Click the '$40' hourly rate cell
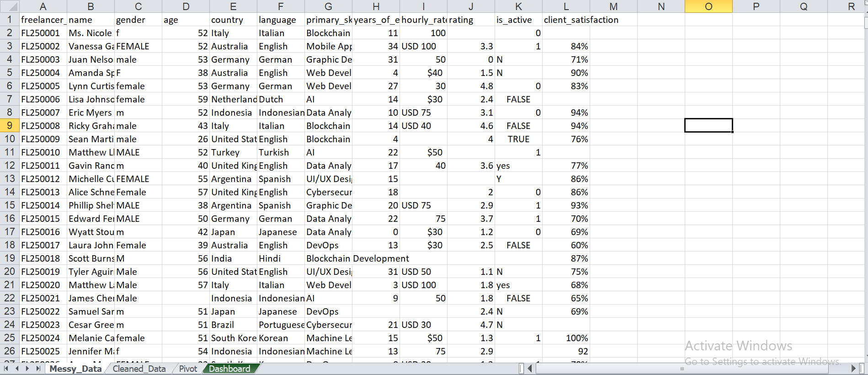The height and width of the screenshot is (375, 868). [x=423, y=73]
